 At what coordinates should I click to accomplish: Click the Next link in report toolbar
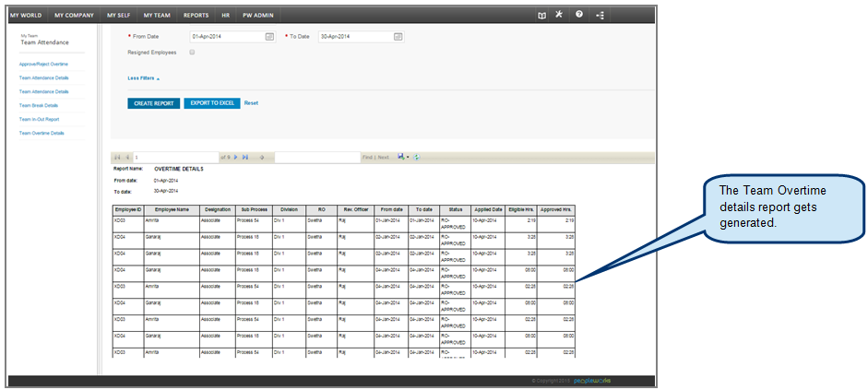383,157
